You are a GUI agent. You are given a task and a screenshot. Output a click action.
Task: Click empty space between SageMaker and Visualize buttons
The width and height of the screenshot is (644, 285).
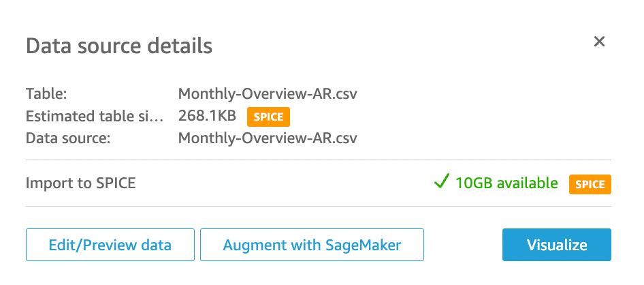[x=463, y=245]
